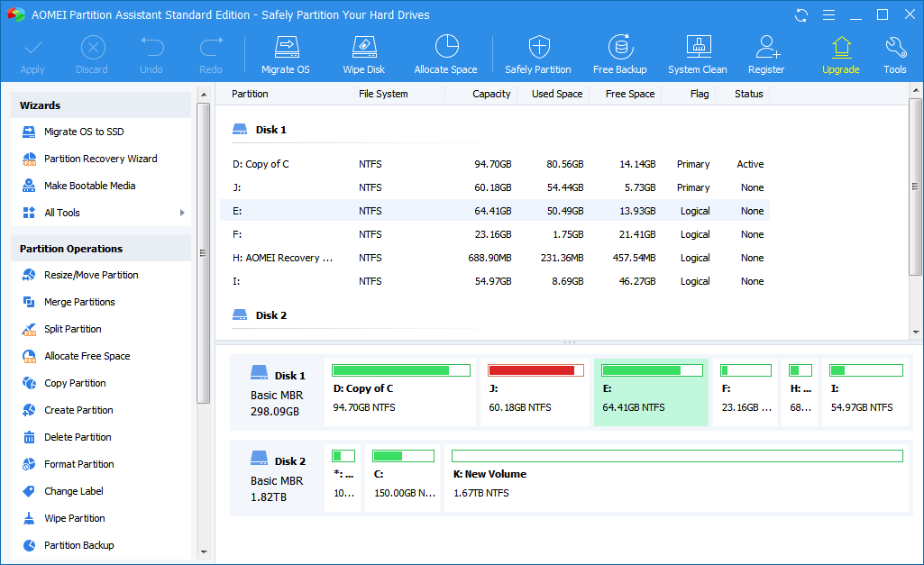The width and height of the screenshot is (924, 565).
Task: Click the Discard toolbar icon
Action: (x=93, y=48)
